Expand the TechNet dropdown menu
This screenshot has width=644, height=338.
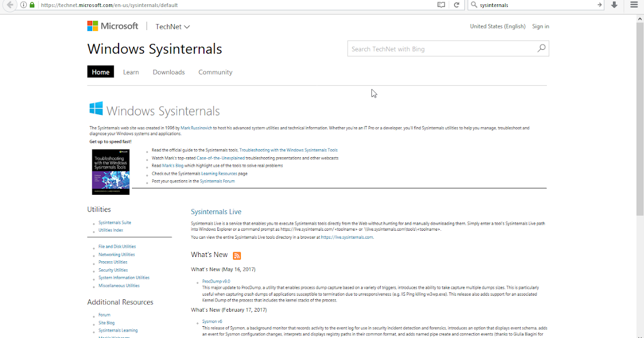[x=172, y=26]
